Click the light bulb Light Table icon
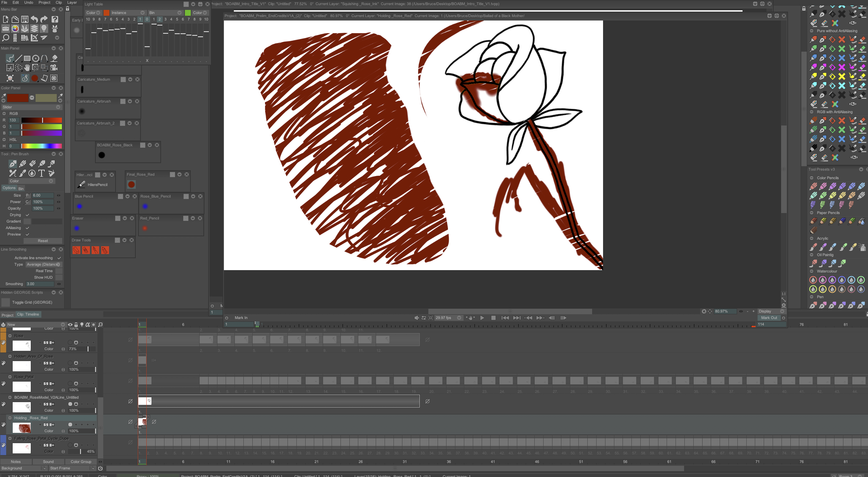 (44, 28)
